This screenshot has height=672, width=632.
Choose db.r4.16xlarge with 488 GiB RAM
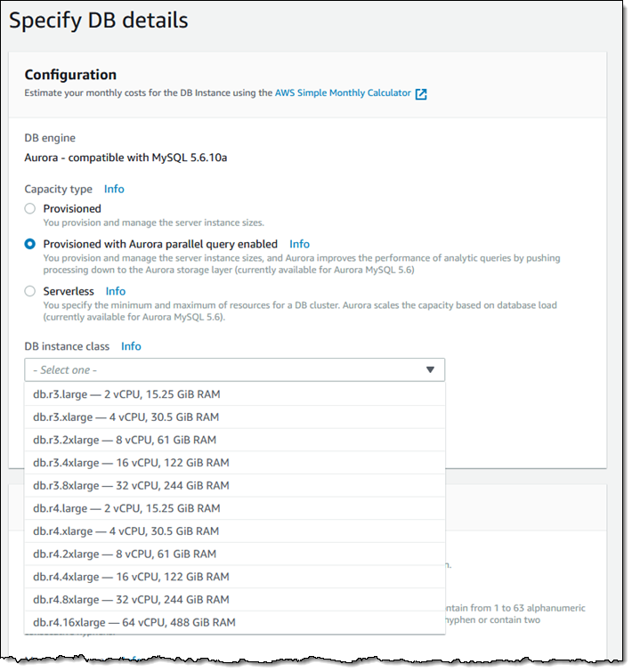click(134, 623)
